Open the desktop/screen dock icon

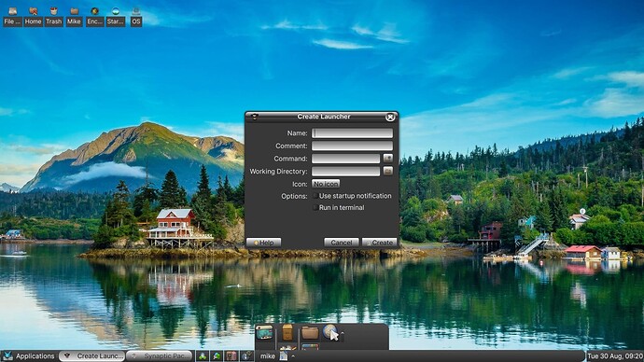[264, 332]
